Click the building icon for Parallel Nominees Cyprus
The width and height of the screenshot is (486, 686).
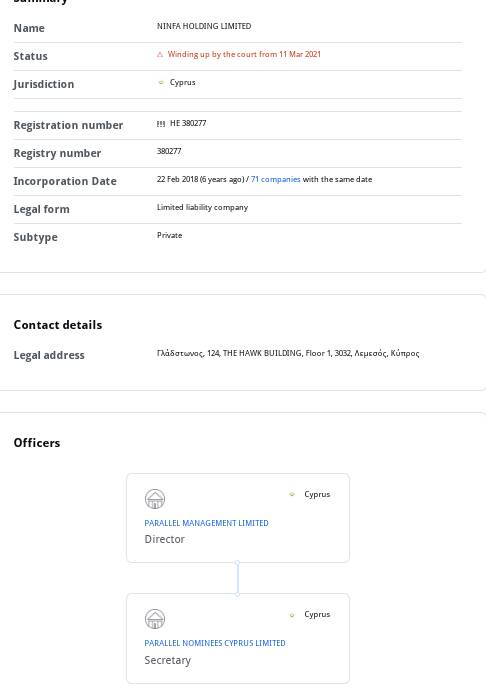tap(155, 619)
